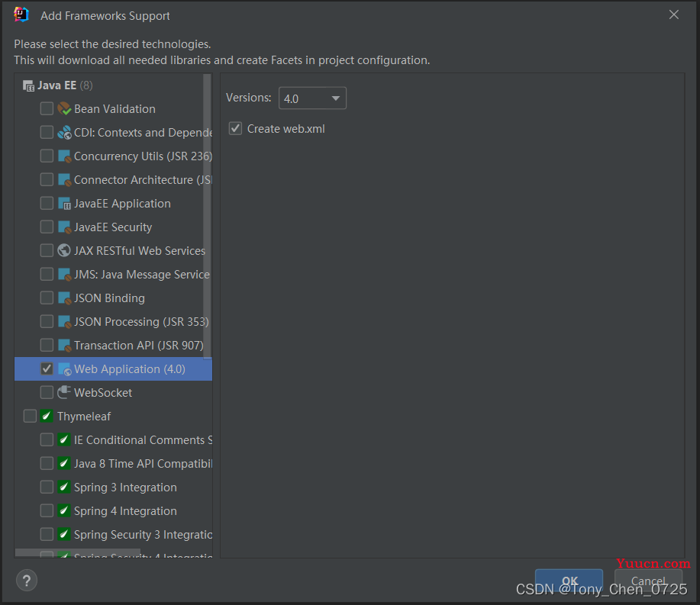
Task: Tick the JSON Binding checkbox
Action: click(x=47, y=298)
